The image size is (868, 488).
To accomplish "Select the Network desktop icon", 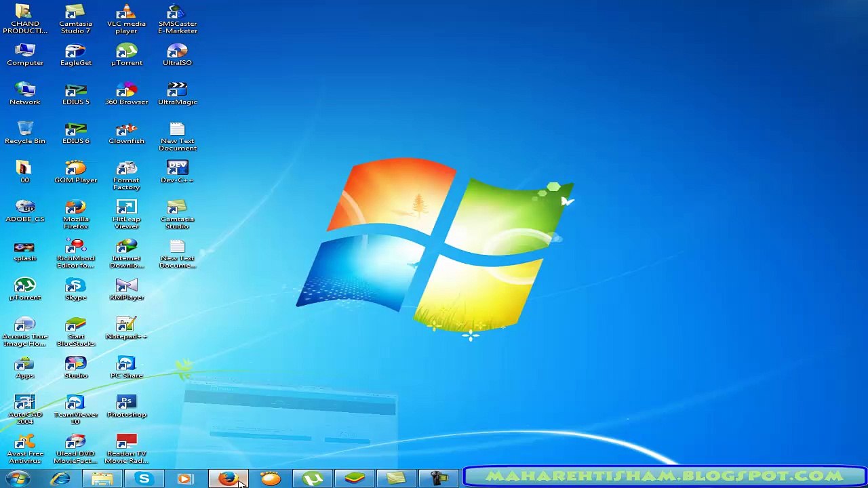I will [x=25, y=94].
